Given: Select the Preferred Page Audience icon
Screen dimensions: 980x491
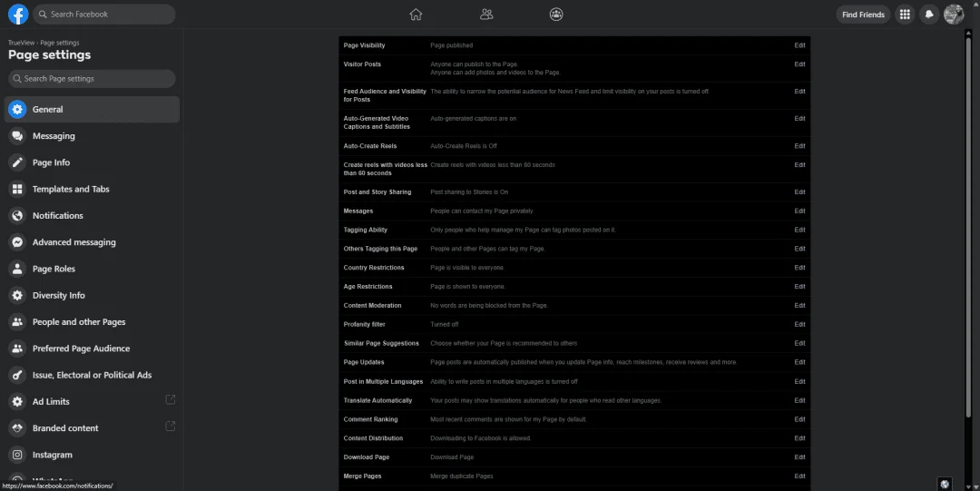Looking at the screenshot, I should (17, 349).
